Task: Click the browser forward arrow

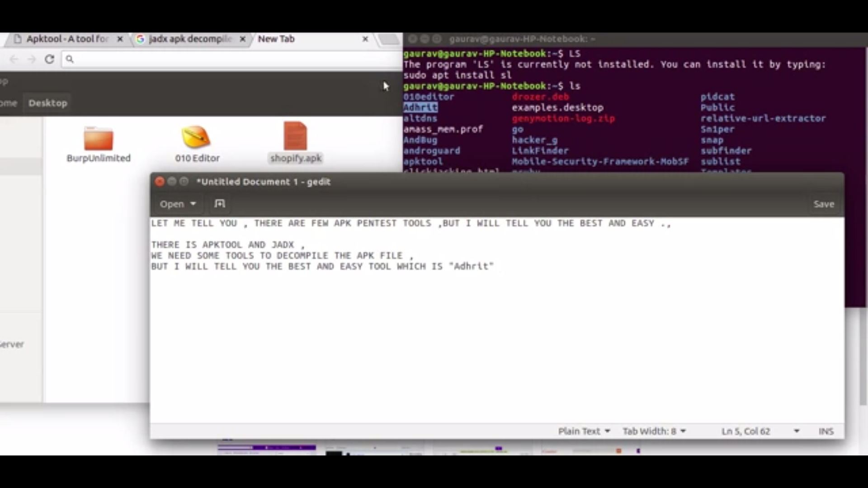Action: pos(31,59)
